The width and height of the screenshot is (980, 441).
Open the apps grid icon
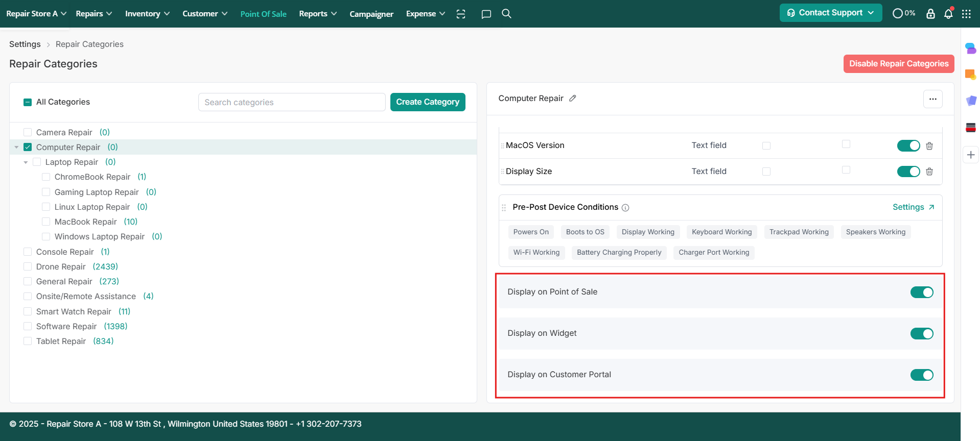click(x=966, y=14)
